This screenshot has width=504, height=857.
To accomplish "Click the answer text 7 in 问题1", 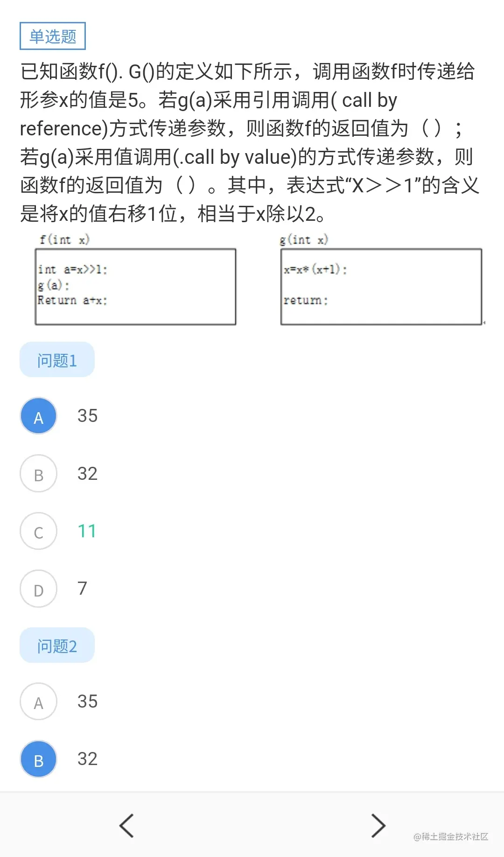I will (82, 588).
